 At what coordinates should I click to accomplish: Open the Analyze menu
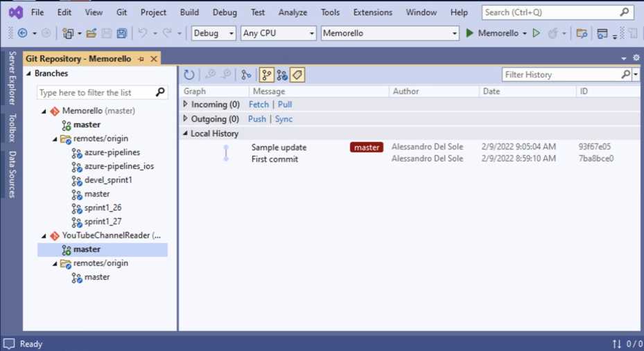[x=293, y=12]
